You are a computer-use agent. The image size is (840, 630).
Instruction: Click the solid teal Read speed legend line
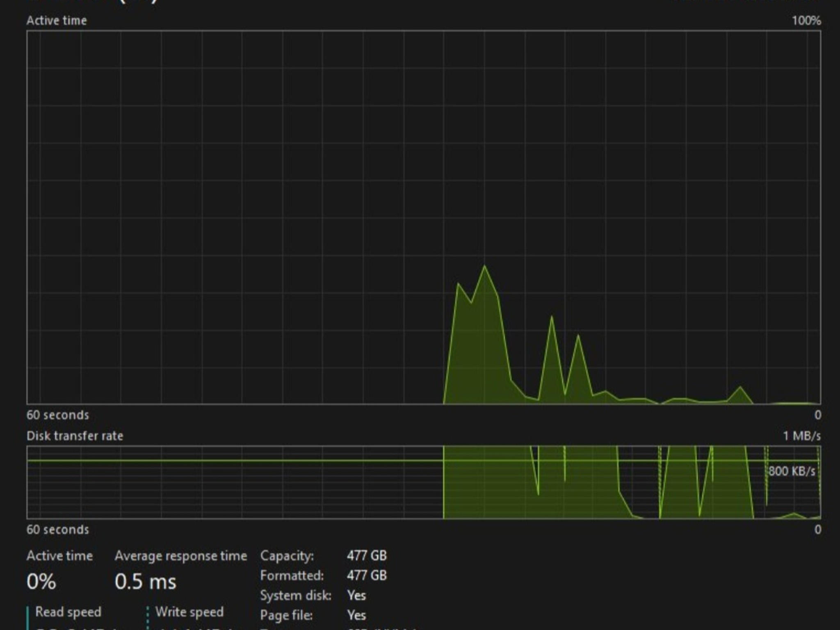[27, 618]
